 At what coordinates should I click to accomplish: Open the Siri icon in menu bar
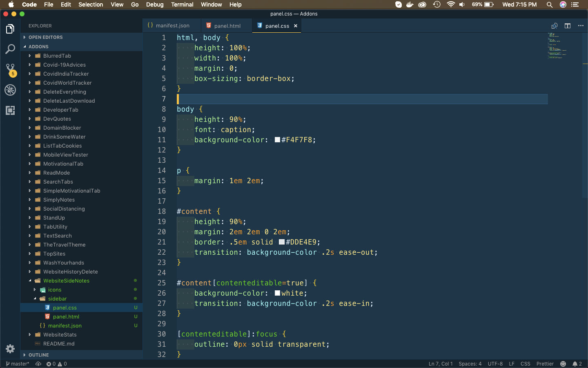coord(563,4)
